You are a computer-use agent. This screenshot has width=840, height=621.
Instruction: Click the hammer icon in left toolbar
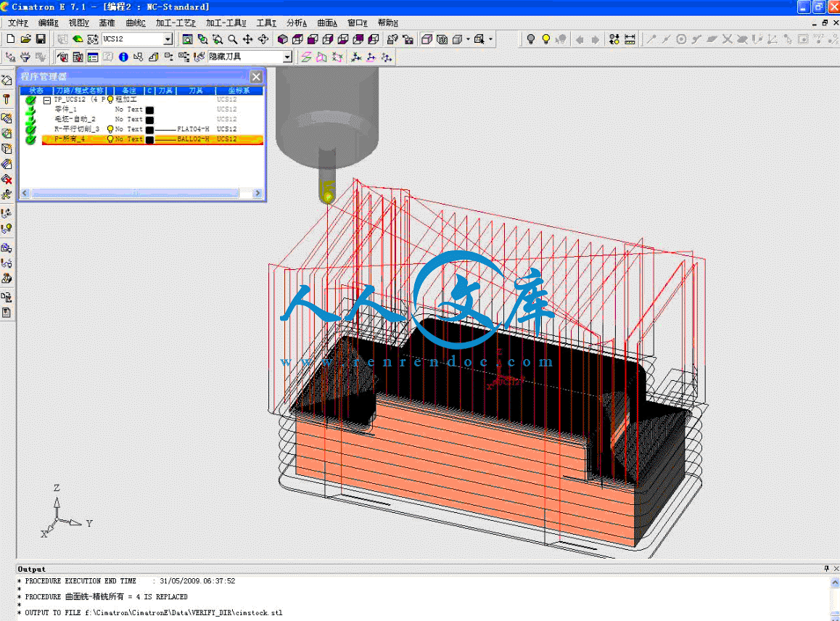coord(7,99)
